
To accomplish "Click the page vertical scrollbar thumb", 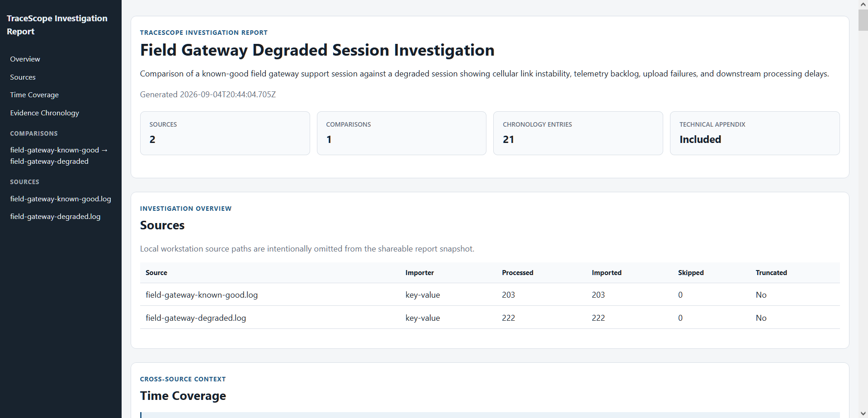I will pos(863,20).
